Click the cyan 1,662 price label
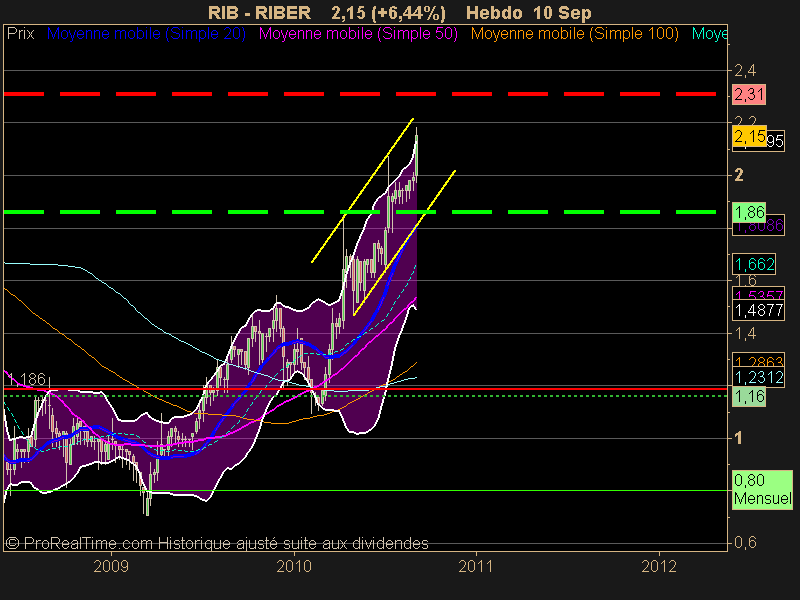 tap(754, 264)
